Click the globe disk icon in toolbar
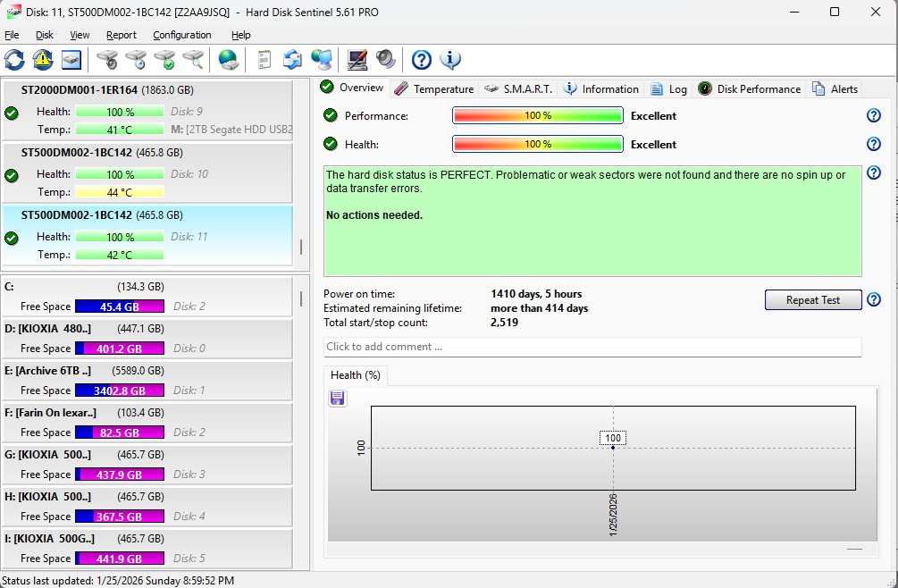Screen dimensions: 898x588 (x=229, y=60)
